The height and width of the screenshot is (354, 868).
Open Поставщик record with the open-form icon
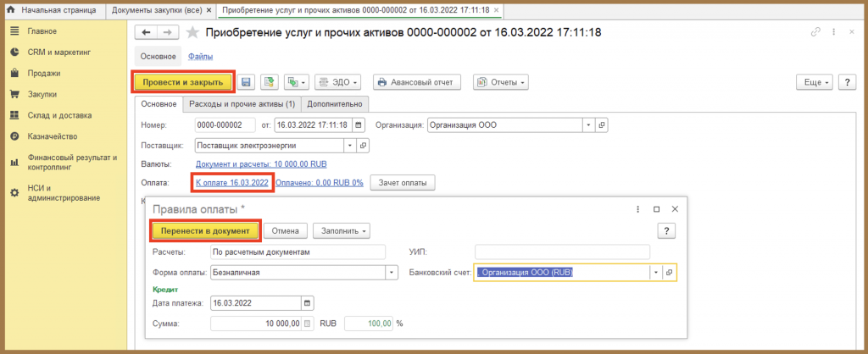[364, 146]
